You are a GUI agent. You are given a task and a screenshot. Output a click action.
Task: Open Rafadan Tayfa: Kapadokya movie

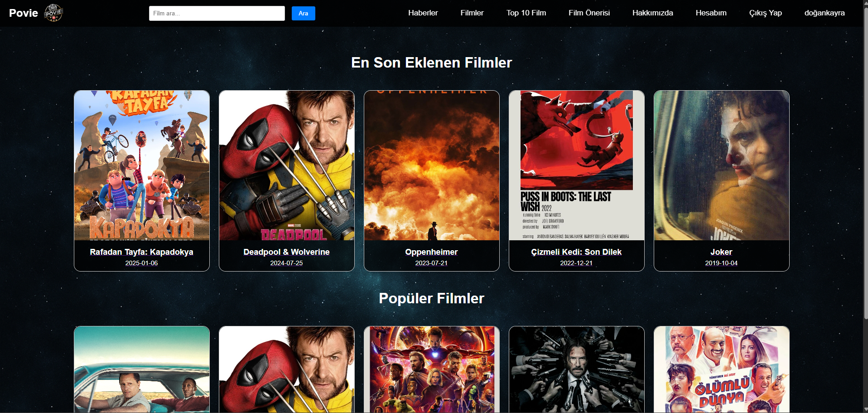click(x=141, y=165)
